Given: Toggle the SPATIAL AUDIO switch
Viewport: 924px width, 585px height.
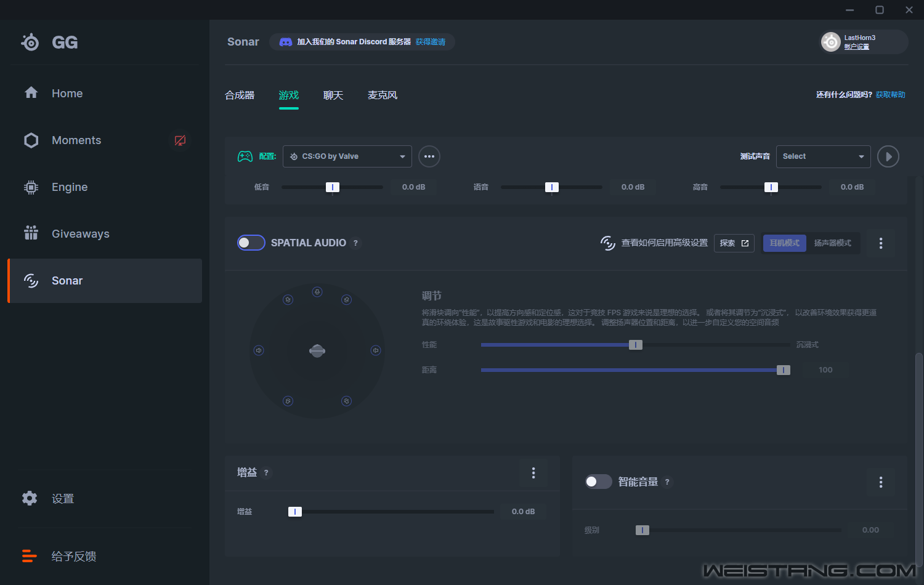Looking at the screenshot, I should click(x=251, y=243).
